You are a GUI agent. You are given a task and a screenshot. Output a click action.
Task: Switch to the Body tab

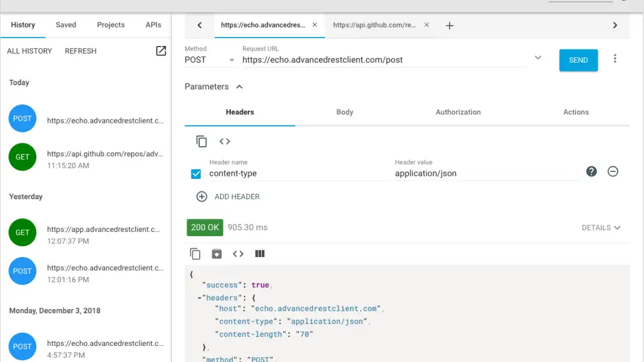point(345,112)
